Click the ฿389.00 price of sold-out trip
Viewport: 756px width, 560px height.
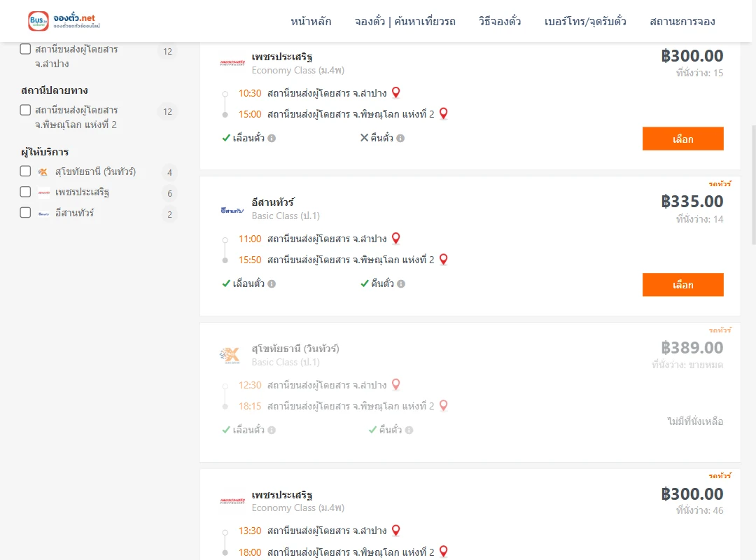click(x=692, y=348)
